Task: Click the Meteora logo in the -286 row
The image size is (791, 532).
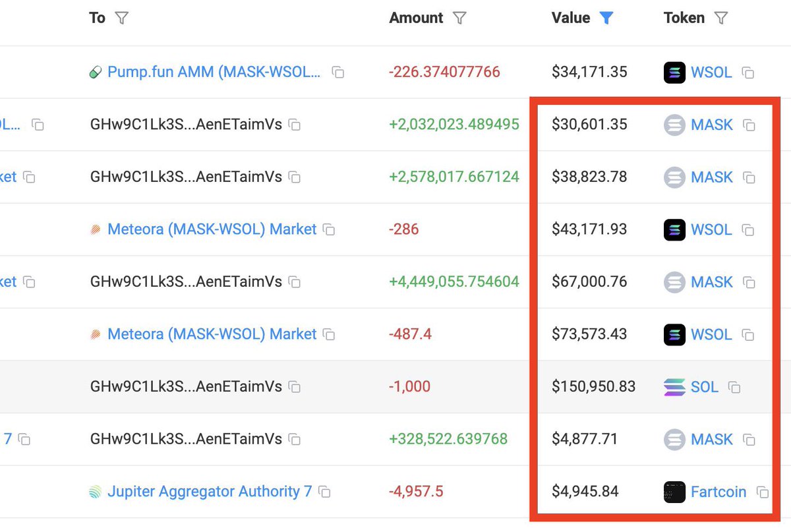Action: 96,230
